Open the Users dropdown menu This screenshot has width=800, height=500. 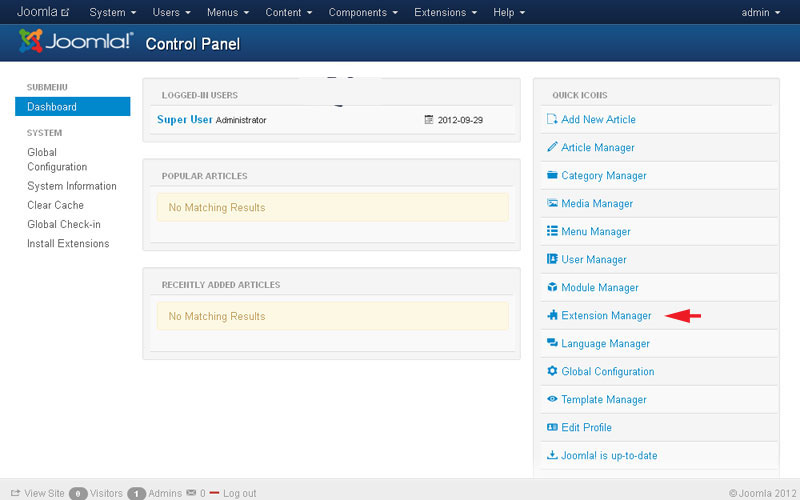(171, 12)
